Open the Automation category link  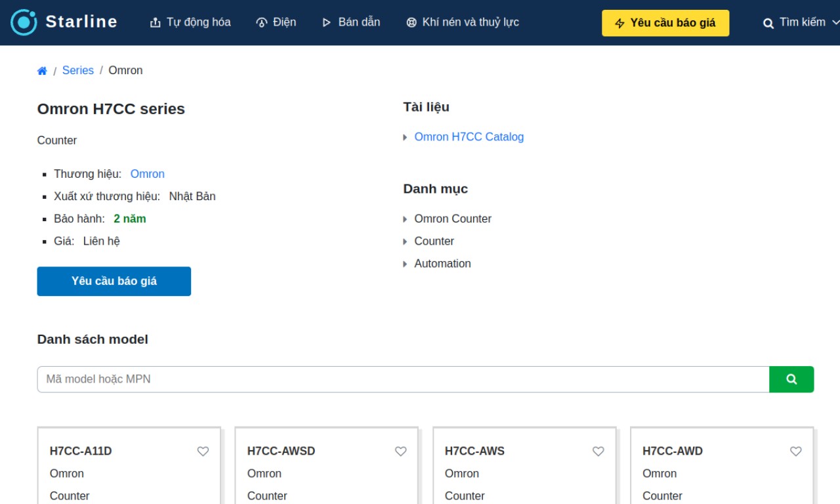(443, 263)
